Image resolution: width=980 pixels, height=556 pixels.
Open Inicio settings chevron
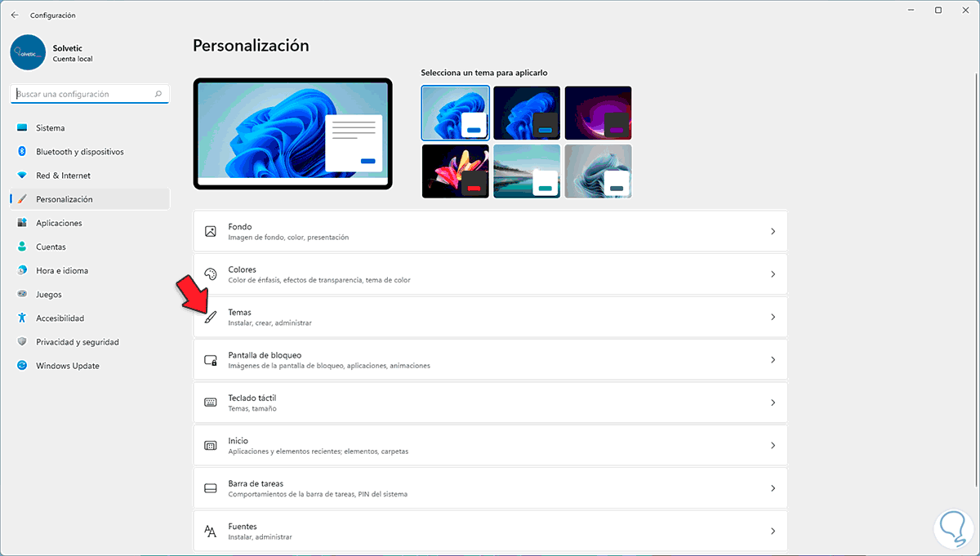click(773, 446)
